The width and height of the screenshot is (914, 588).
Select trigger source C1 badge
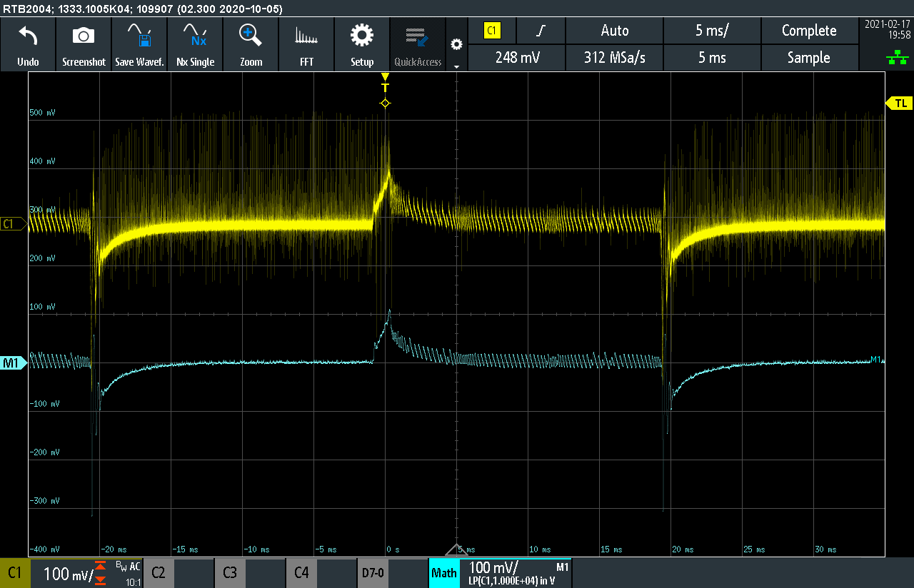coord(491,31)
